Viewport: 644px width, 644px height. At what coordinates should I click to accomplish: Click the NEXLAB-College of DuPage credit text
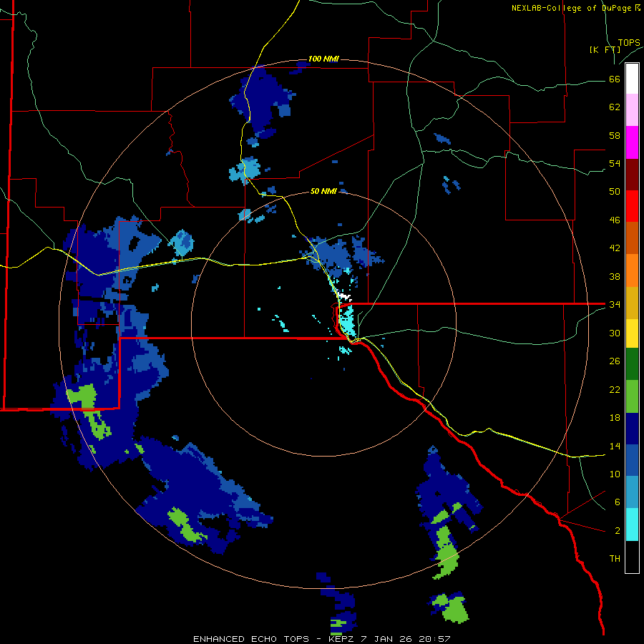coord(575,8)
